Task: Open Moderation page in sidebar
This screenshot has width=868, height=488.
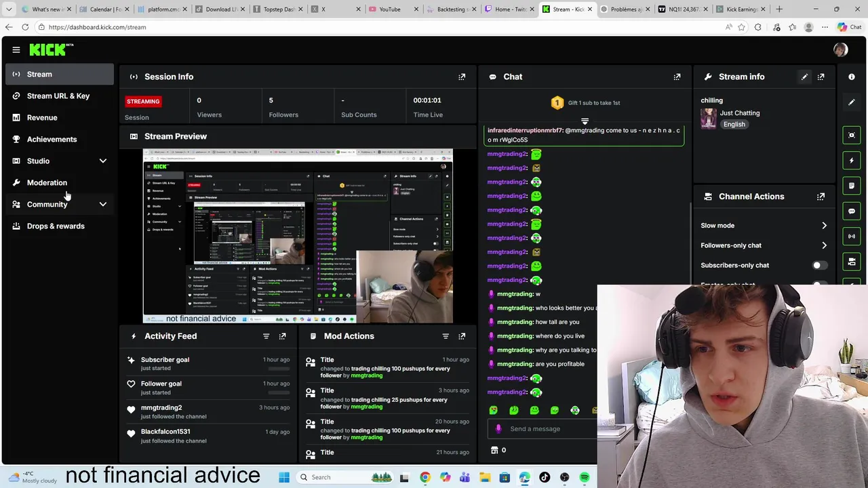Action: point(60,182)
